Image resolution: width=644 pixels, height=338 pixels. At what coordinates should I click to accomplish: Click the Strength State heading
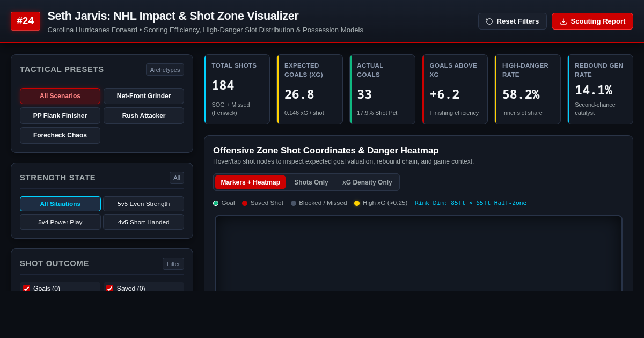click(x=57, y=178)
